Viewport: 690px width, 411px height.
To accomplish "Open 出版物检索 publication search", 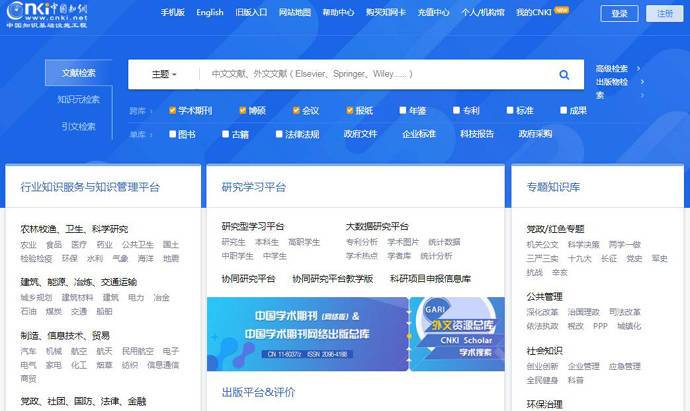I will [612, 88].
